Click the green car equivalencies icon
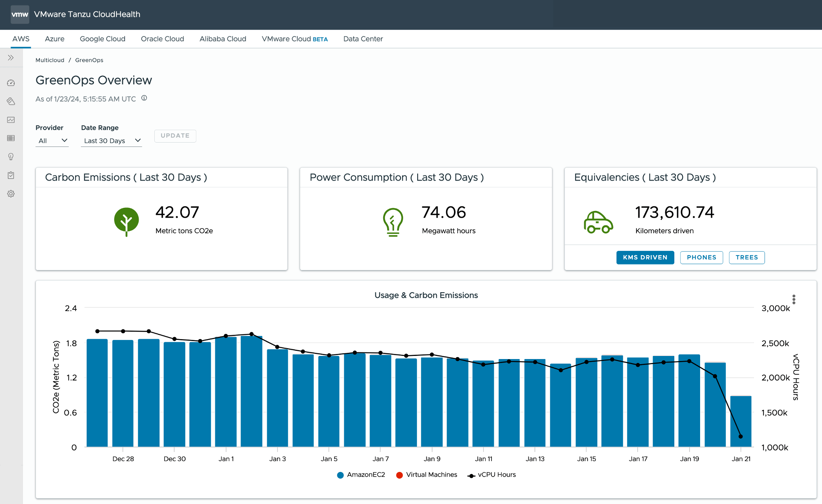822x504 pixels. [598, 222]
